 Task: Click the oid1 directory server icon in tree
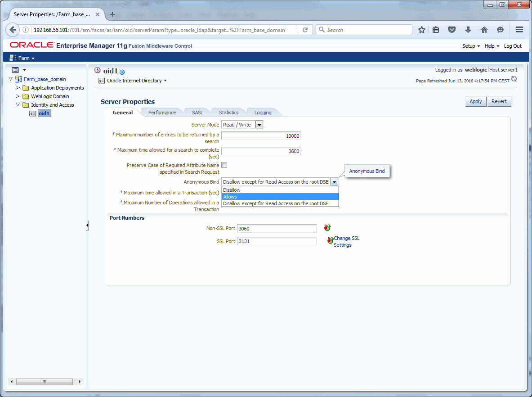tap(32, 113)
